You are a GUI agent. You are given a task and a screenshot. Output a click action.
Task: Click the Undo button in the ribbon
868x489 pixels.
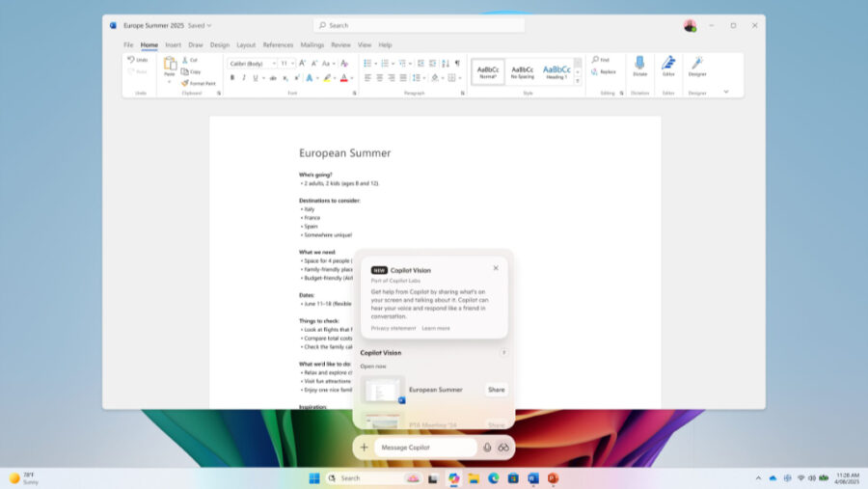[137, 60]
